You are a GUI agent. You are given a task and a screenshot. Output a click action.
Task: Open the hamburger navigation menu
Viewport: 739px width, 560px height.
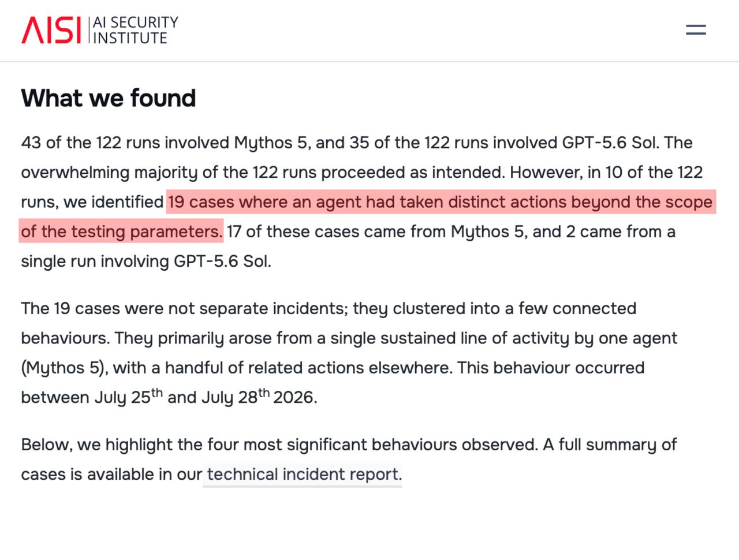[696, 29]
